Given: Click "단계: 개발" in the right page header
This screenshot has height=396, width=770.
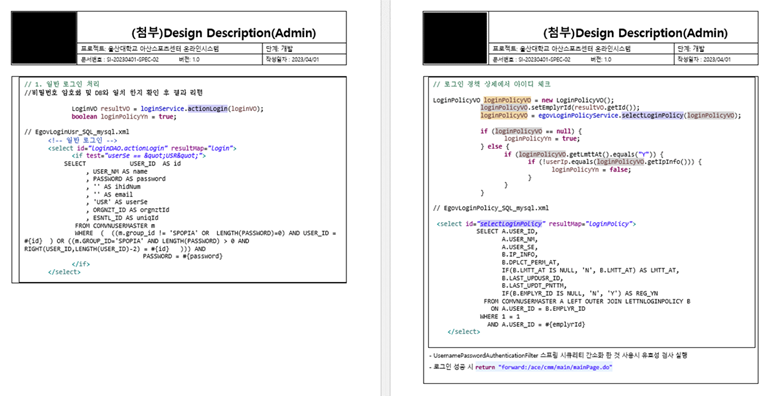Looking at the screenshot, I should tap(690, 49).
